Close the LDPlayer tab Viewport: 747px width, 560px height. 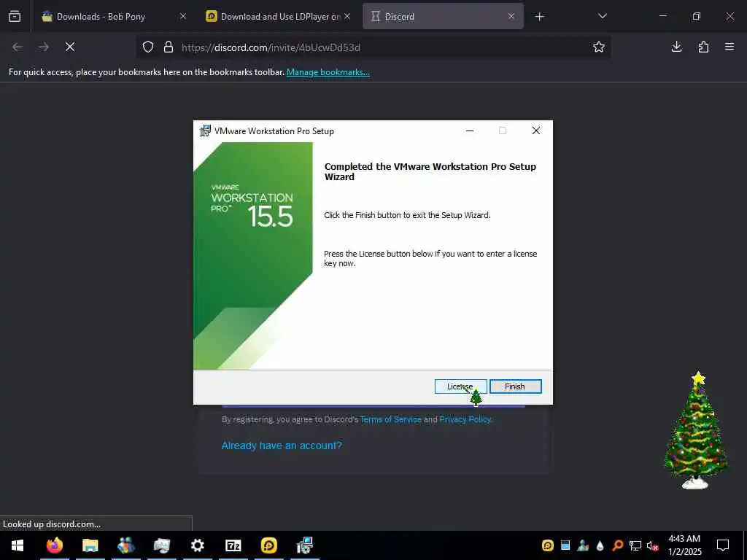[x=347, y=16]
